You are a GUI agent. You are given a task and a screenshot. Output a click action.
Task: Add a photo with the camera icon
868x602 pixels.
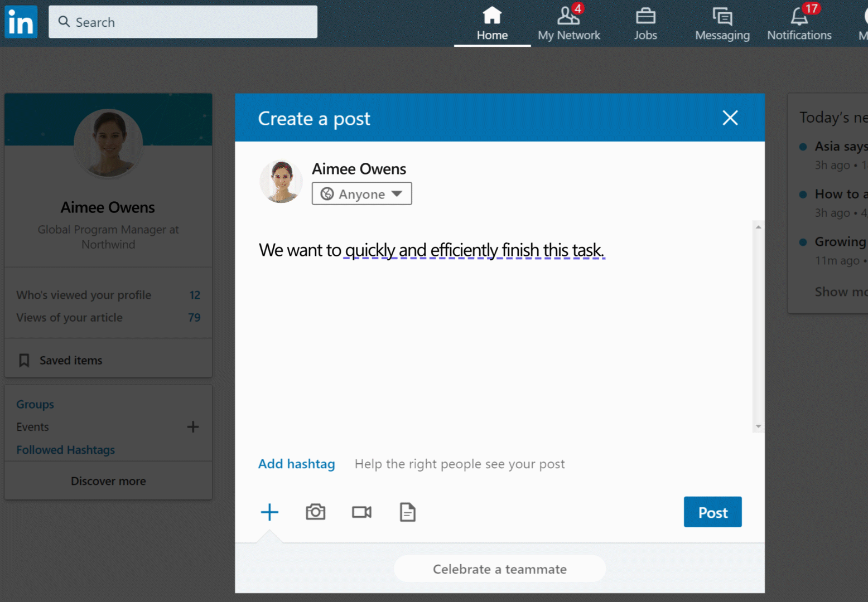(315, 512)
